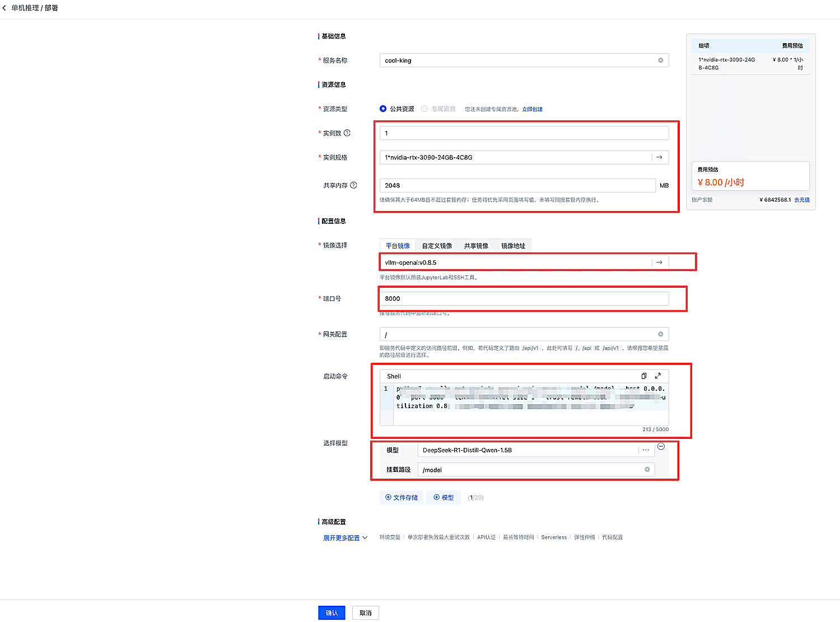Clear the 网关配置 field with its clear icon
840x622 pixels.
[x=660, y=334]
